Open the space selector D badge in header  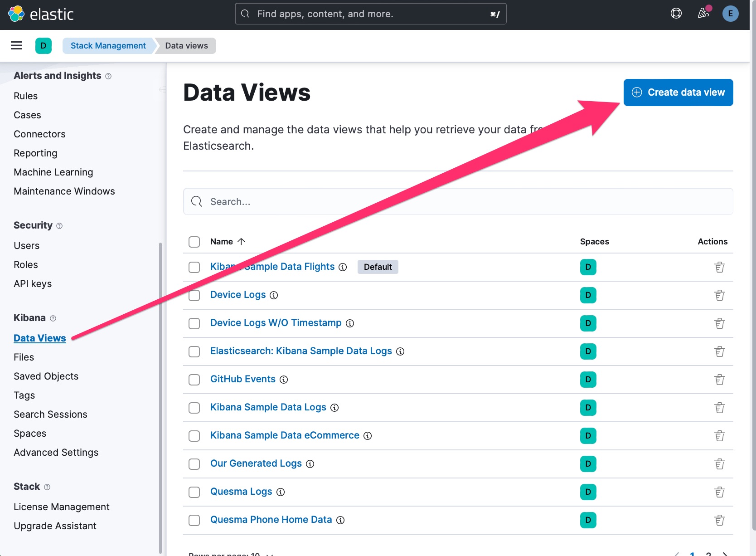coord(44,45)
